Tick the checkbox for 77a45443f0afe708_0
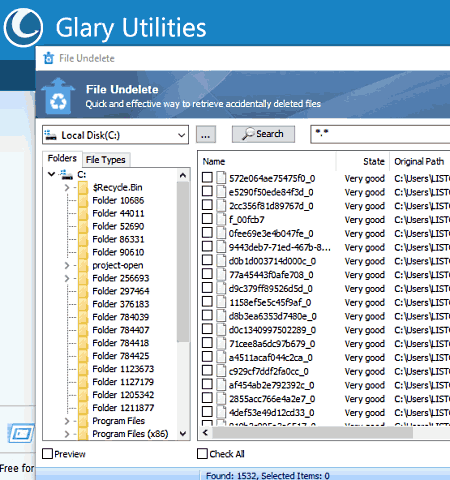 [x=207, y=274]
